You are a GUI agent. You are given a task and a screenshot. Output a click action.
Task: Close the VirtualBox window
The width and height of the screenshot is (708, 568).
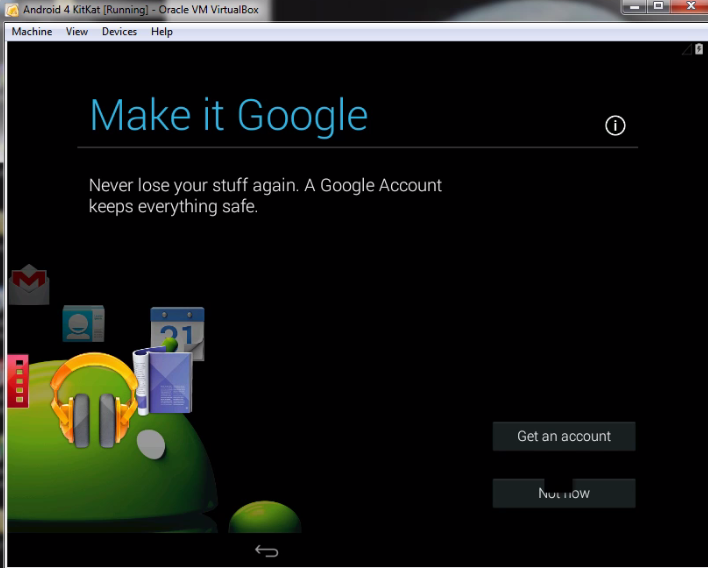[690, 6]
